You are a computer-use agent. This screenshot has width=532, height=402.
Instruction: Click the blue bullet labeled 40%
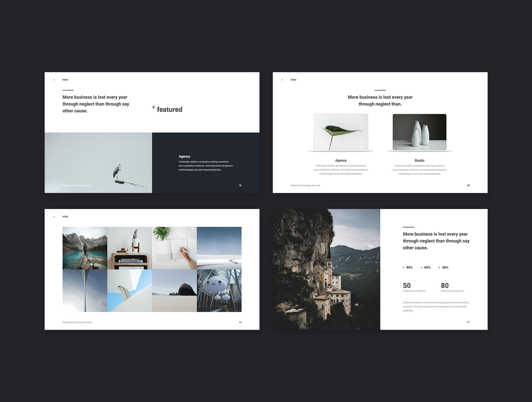coord(439,268)
